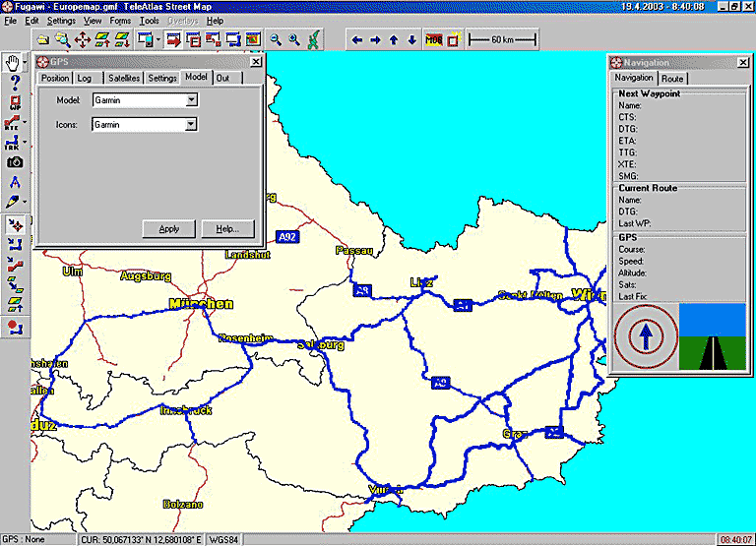Click the four-way move arrows icon
756x546 pixels.
pyautogui.click(x=83, y=40)
